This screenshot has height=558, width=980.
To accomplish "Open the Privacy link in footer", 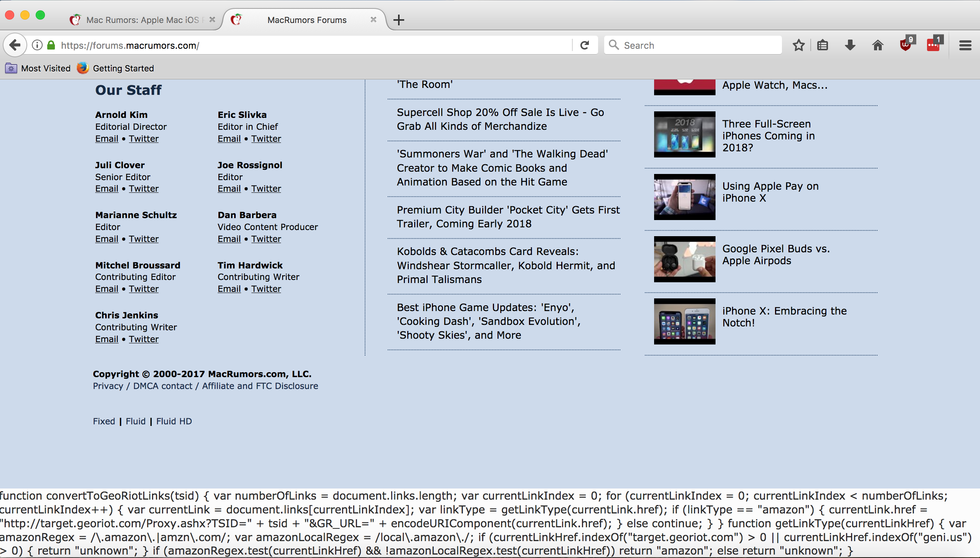I will [108, 386].
